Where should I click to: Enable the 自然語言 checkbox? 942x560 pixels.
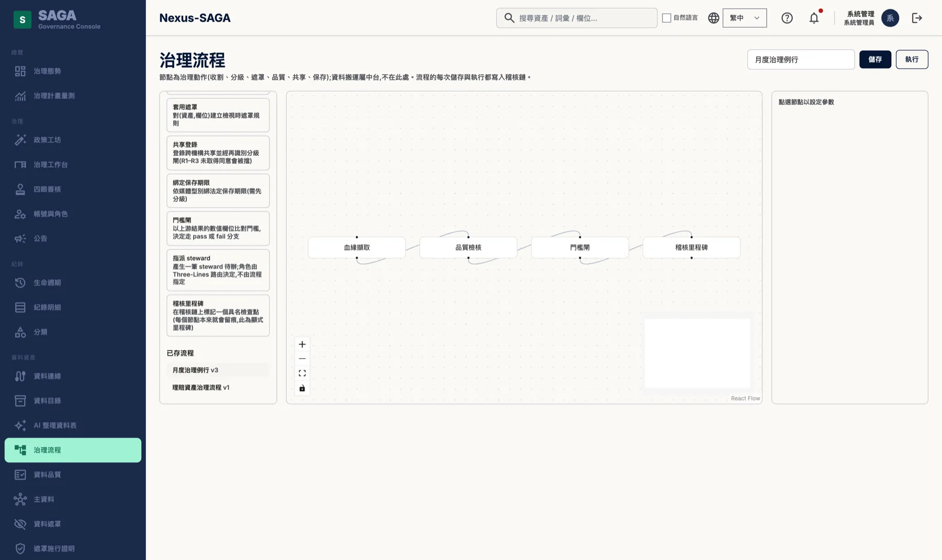667,18
